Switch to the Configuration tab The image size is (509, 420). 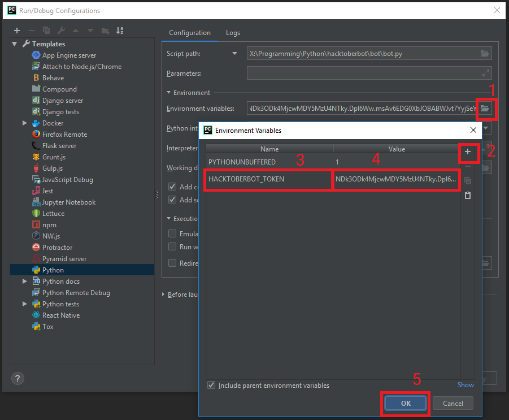[190, 33]
